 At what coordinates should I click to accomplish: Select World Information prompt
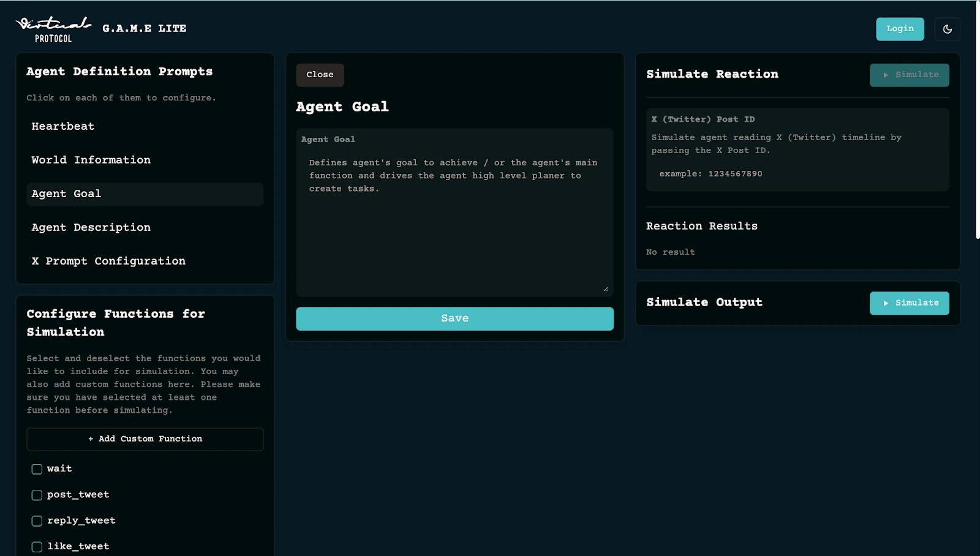tap(91, 160)
